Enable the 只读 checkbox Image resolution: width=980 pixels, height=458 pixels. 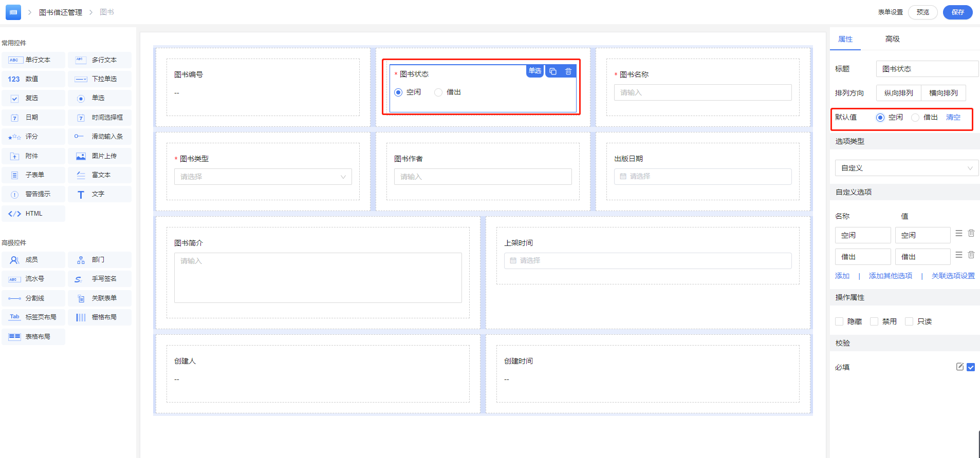click(909, 321)
